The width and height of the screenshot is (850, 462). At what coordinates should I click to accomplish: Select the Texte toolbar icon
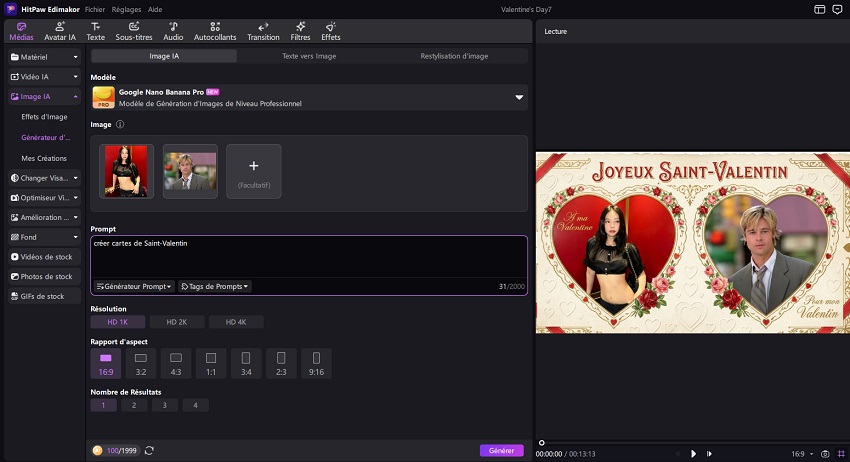click(x=95, y=30)
